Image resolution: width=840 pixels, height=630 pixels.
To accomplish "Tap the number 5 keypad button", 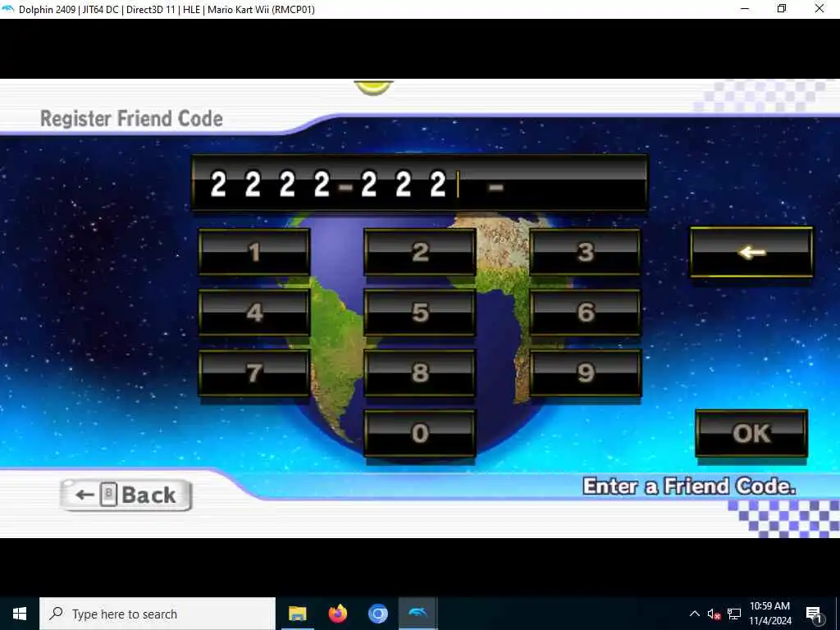I will (419, 313).
